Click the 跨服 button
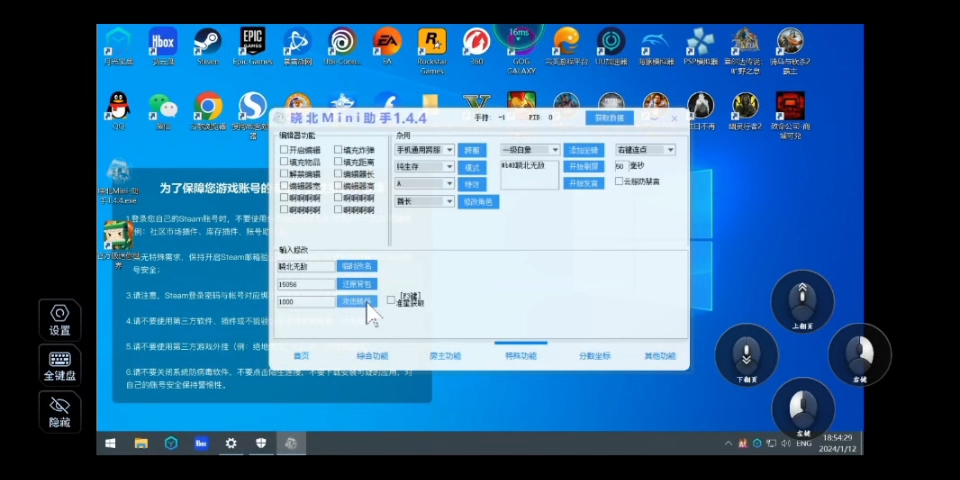 point(472,150)
